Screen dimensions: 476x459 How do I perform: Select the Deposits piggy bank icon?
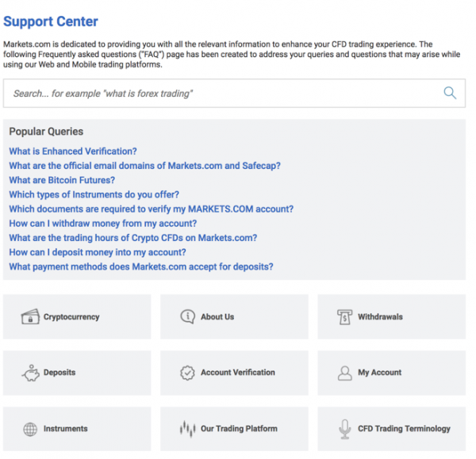(31, 373)
